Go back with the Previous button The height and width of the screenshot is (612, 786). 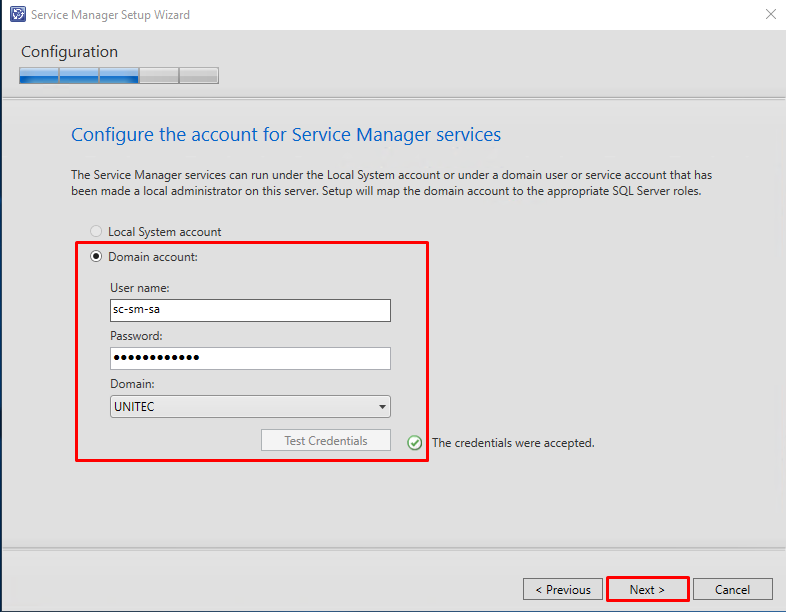pos(562,589)
